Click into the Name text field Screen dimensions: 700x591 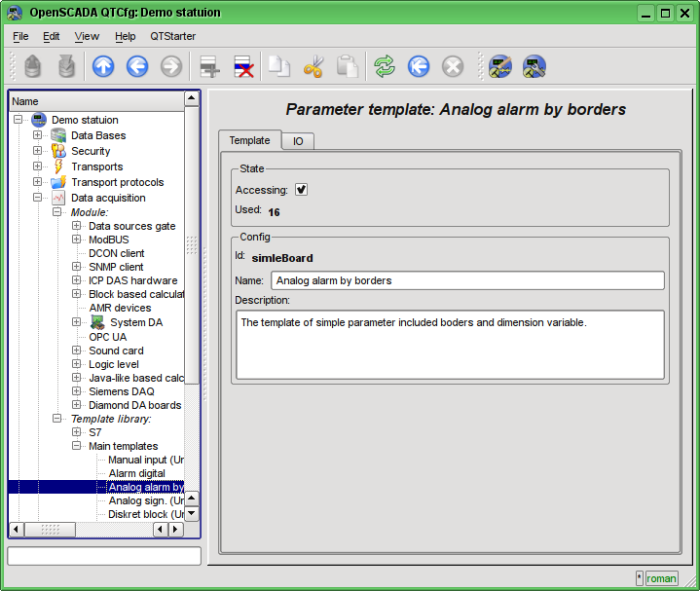[467, 280]
